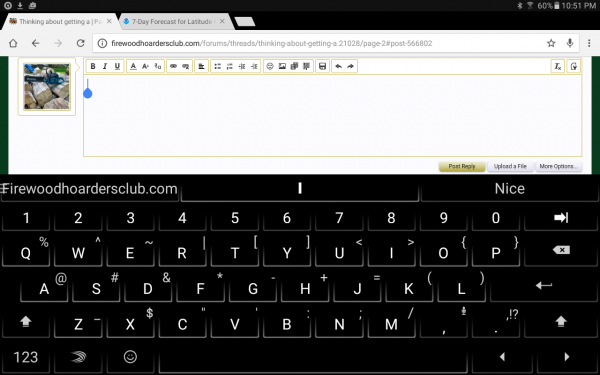Image resolution: width=600 pixels, height=375 pixels.
Task: Click the Post Reply button
Action: click(462, 166)
